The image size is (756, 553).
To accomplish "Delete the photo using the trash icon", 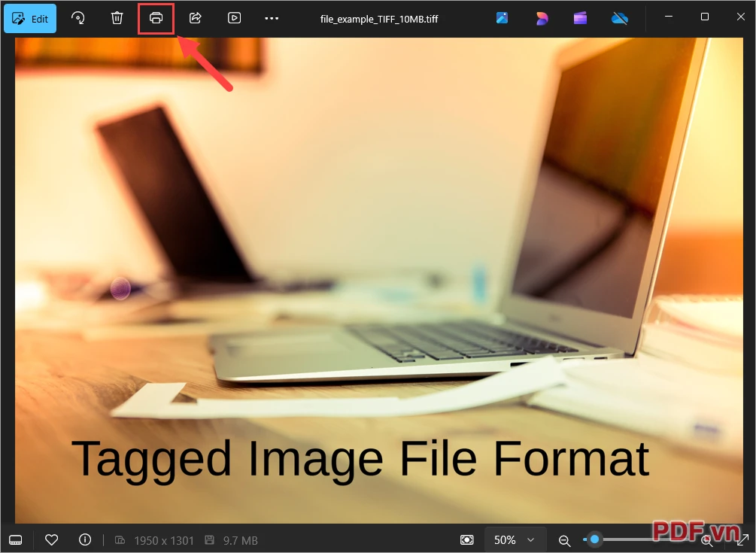I will (117, 18).
